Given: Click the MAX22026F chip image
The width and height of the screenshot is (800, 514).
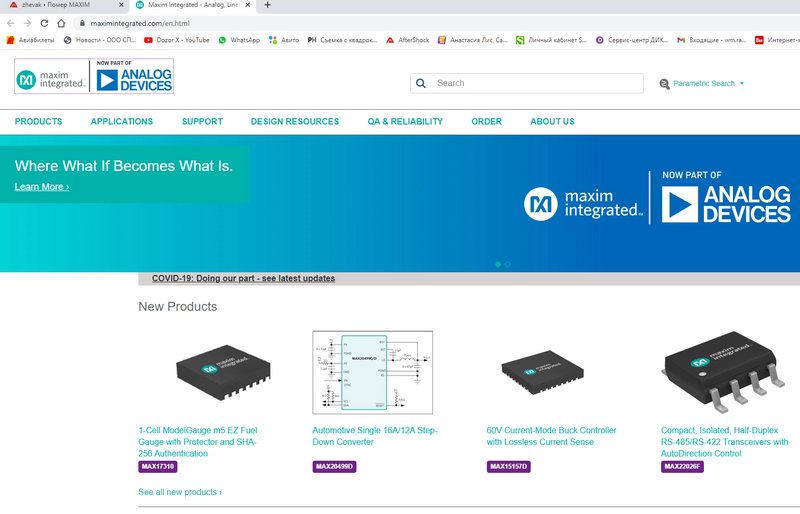Looking at the screenshot, I should tap(722, 372).
